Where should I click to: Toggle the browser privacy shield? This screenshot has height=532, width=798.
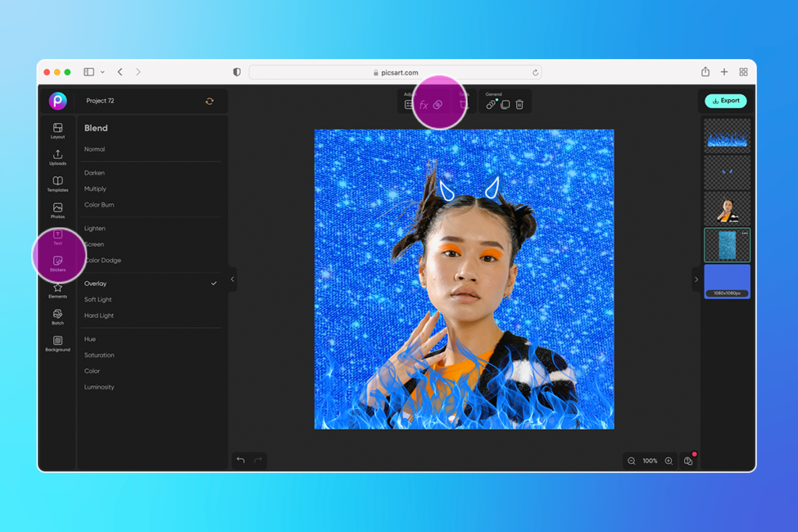[236, 72]
